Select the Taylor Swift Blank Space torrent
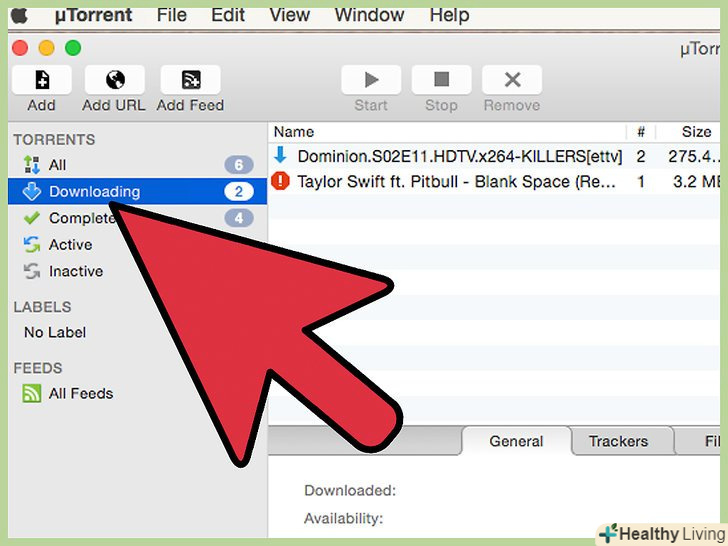The height and width of the screenshot is (546, 728). pyautogui.click(x=494, y=182)
